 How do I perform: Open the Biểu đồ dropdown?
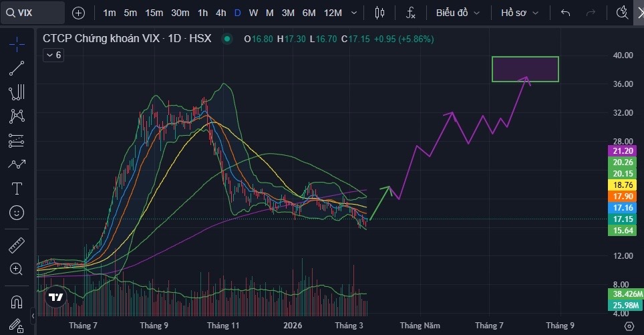pyautogui.click(x=458, y=13)
